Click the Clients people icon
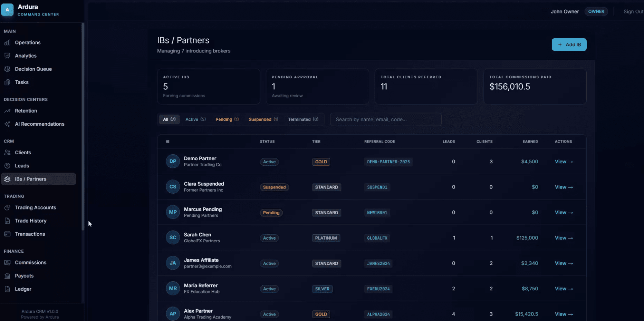 coord(7,153)
